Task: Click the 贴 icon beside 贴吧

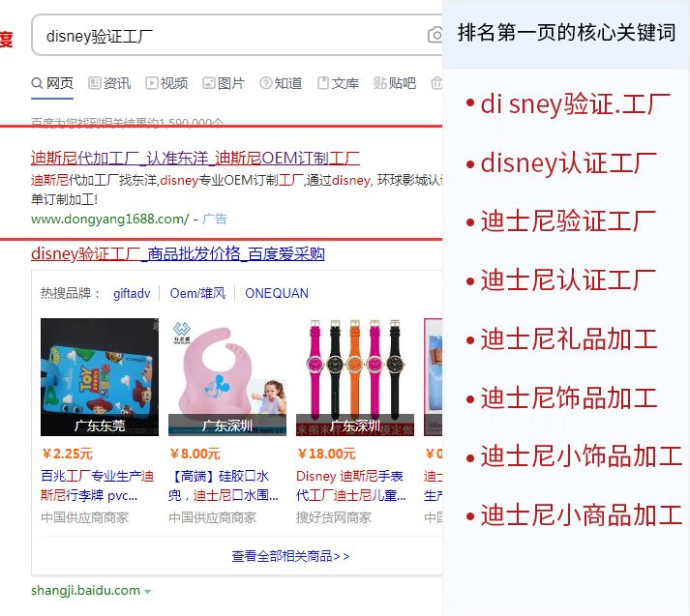Action: point(379,83)
